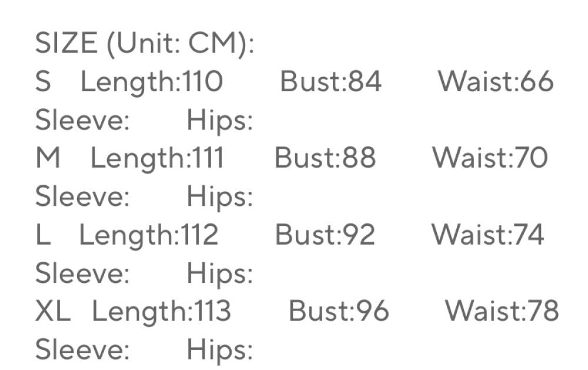
Task: Click the Waist:70 measurement
Action: [490, 159]
